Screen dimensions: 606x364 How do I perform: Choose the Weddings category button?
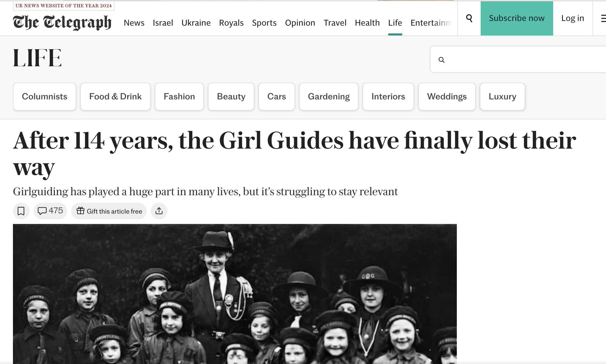pyautogui.click(x=447, y=97)
